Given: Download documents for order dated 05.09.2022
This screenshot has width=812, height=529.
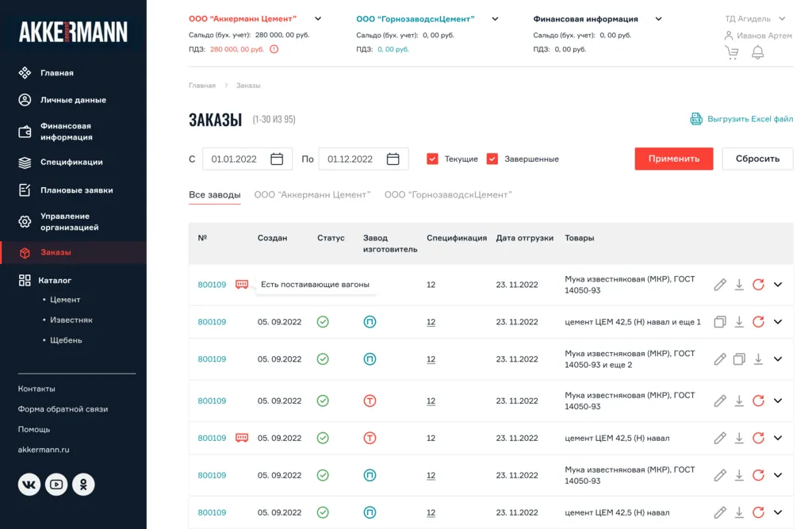Looking at the screenshot, I should pyautogui.click(x=739, y=321).
